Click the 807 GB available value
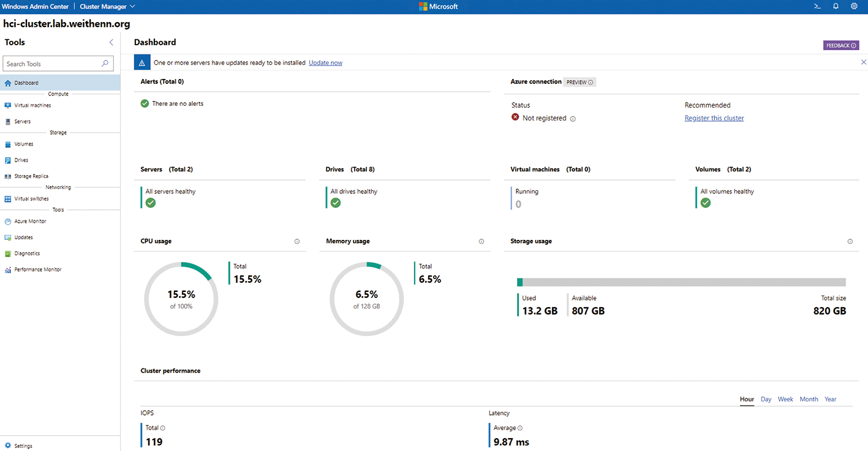Screen dimensions: 868x451 click(588, 311)
